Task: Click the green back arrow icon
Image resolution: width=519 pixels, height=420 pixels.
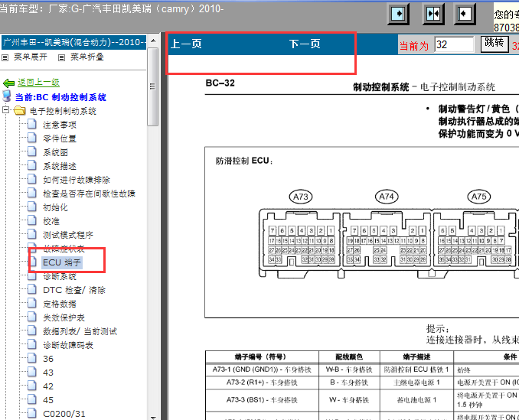Action: click(8, 83)
